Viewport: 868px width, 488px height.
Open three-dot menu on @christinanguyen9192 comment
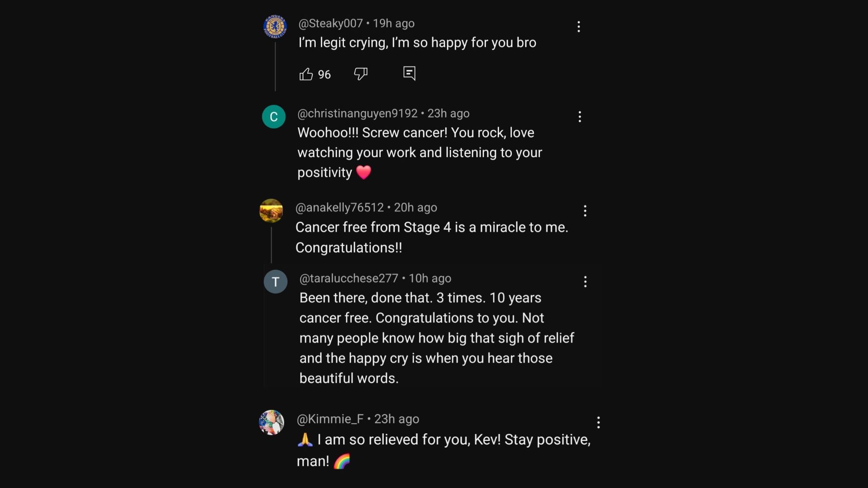point(580,117)
